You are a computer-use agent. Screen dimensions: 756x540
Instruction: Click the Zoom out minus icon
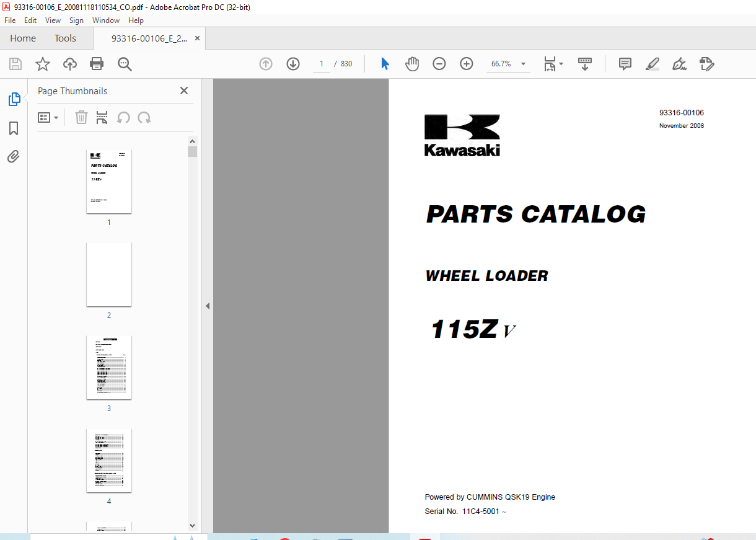439,64
